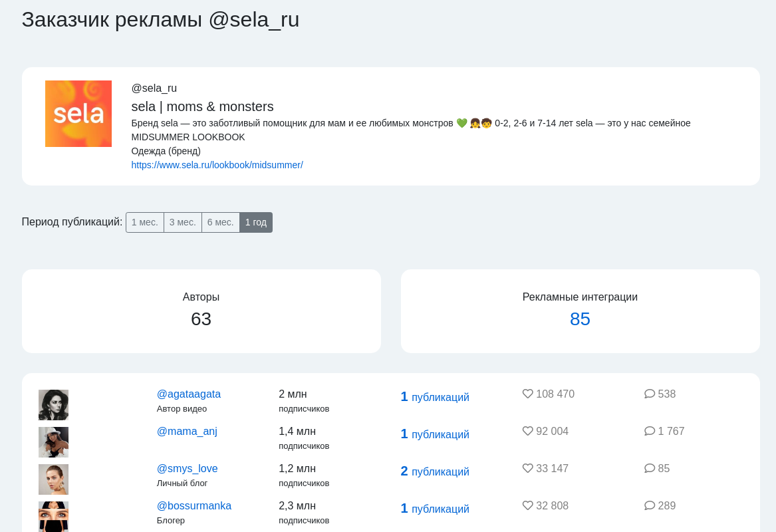Click the "Одежда (бренд)" category text
The height and width of the screenshot is (532, 776).
166,151
